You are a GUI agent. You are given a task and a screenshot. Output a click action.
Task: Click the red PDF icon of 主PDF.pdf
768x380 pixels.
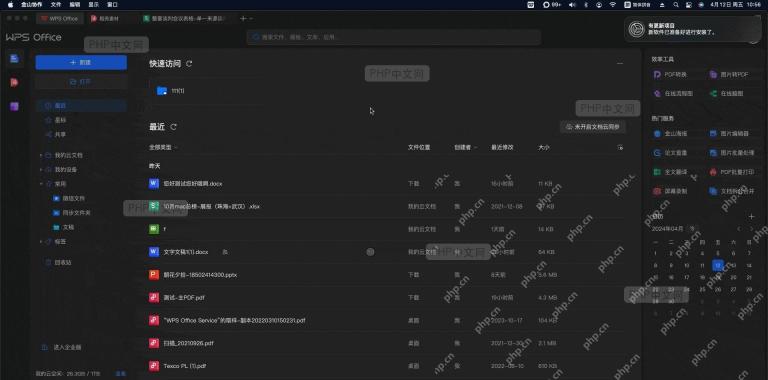tap(154, 297)
